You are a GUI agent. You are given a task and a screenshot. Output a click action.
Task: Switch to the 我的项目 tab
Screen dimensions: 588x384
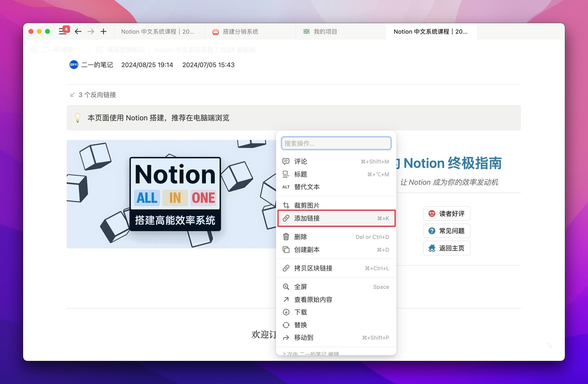[x=325, y=32]
